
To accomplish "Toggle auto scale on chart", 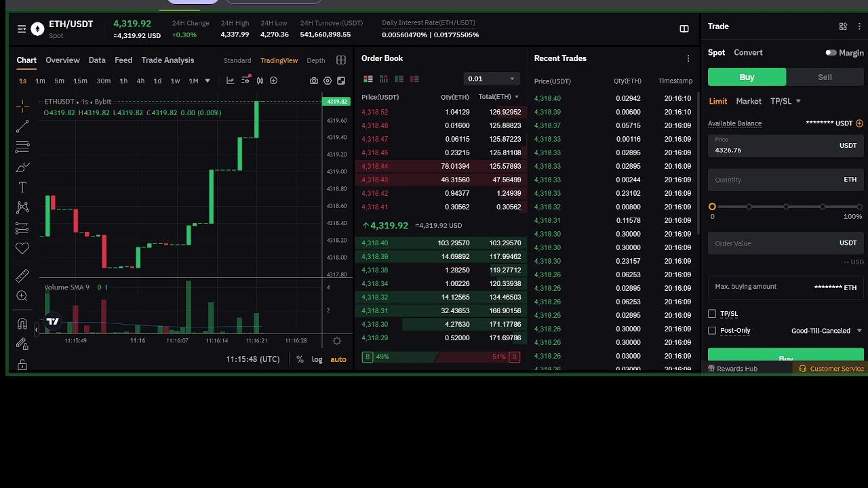I will click(338, 359).
